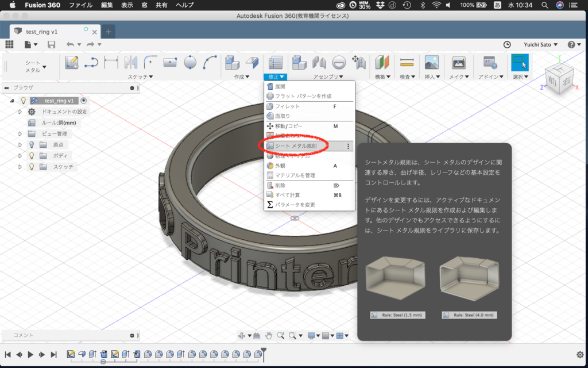The height and width of the screenshot is (368, 588).
Task: Choose パラメータを変更 menu item
Action: pyautogui.click(x=310, y=205)
